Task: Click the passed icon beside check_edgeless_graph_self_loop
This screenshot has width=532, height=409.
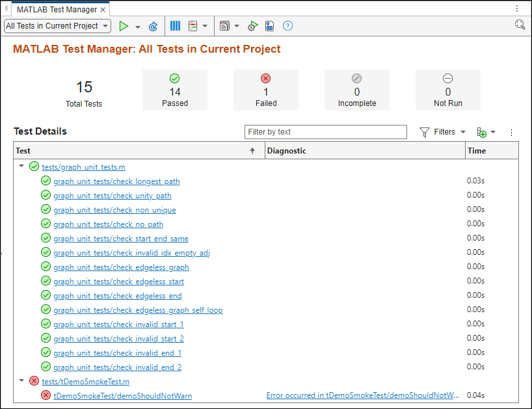Action: pyautogui.click(x=46, y=310)
